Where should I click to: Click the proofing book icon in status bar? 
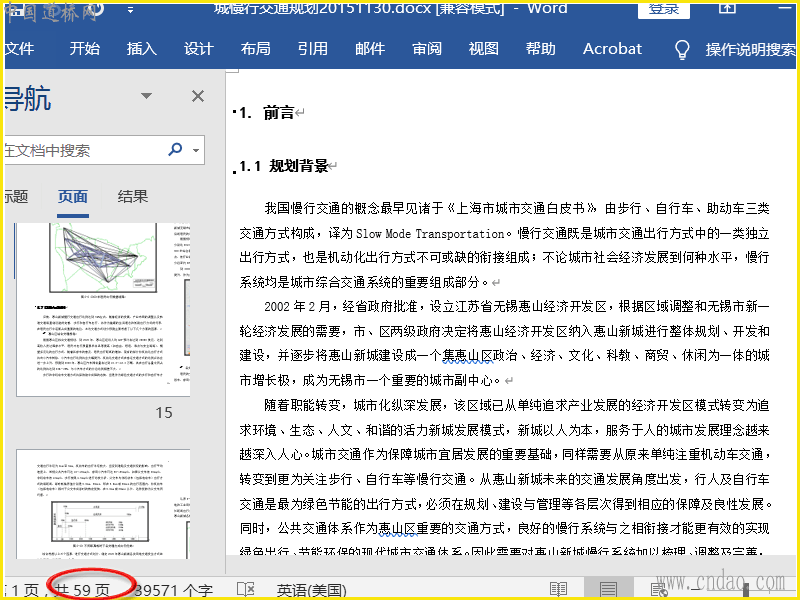pyautogui.click(x=245, y=589)
